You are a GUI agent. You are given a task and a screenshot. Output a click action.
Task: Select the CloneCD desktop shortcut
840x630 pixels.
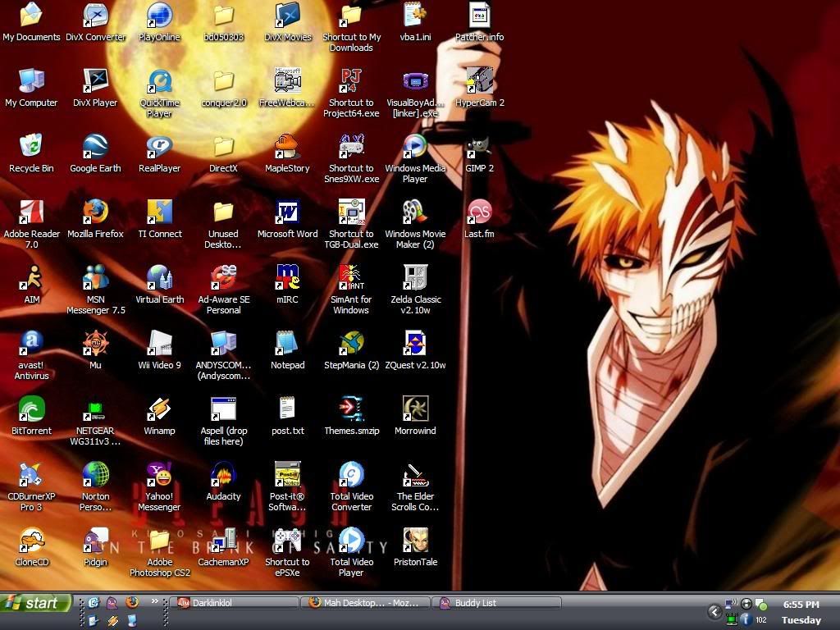[32, 547]
